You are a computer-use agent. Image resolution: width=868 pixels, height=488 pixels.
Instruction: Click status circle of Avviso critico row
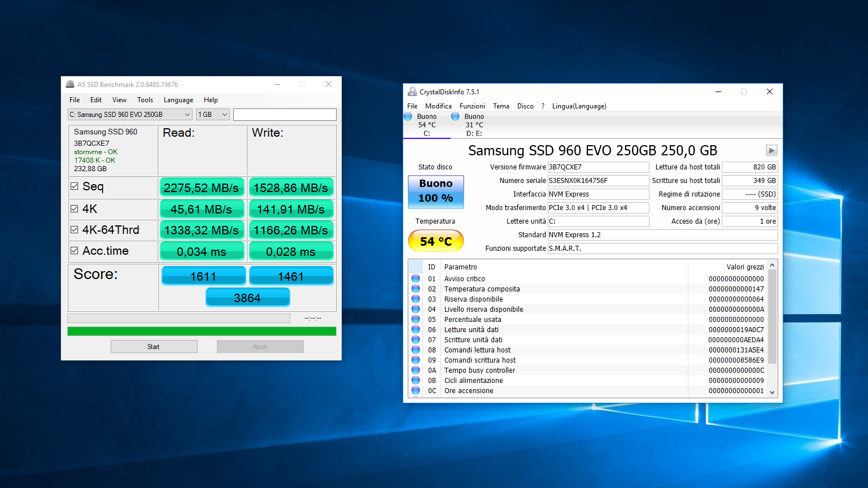416,278
